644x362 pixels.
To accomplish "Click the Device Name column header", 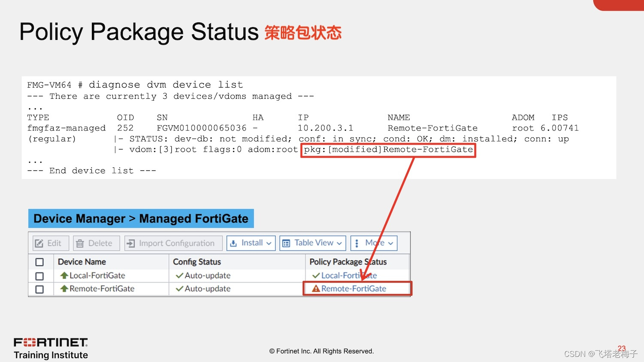I will 82,262.
